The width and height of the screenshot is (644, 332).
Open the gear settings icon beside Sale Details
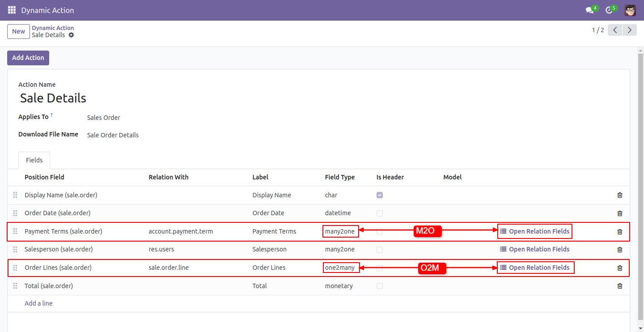(71, 35)
